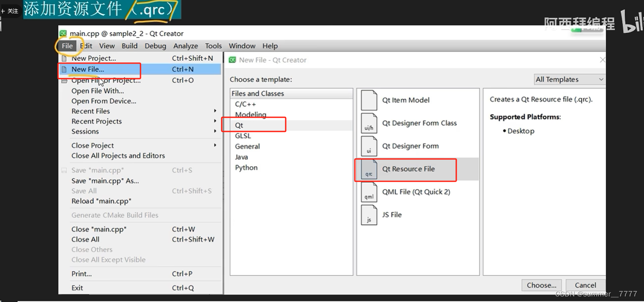Select Open From Device... entry
This screenshot has width=644, height=302.
tap(140, 101)
